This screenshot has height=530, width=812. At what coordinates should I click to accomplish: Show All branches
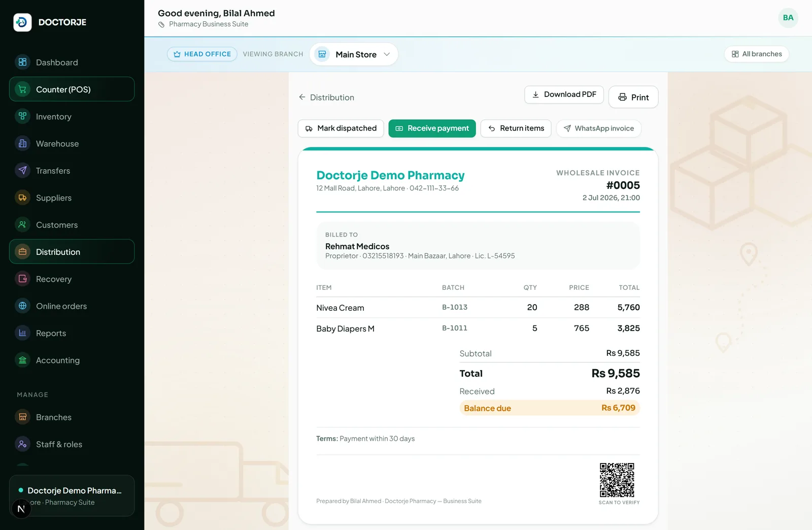pos(756,54)
